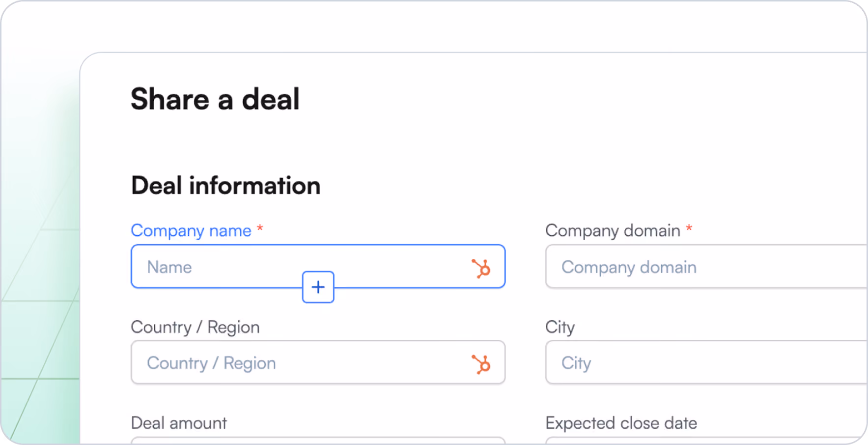Click the Deal information section title
This screenshot has width=868, height=445.
pos(225,186)
